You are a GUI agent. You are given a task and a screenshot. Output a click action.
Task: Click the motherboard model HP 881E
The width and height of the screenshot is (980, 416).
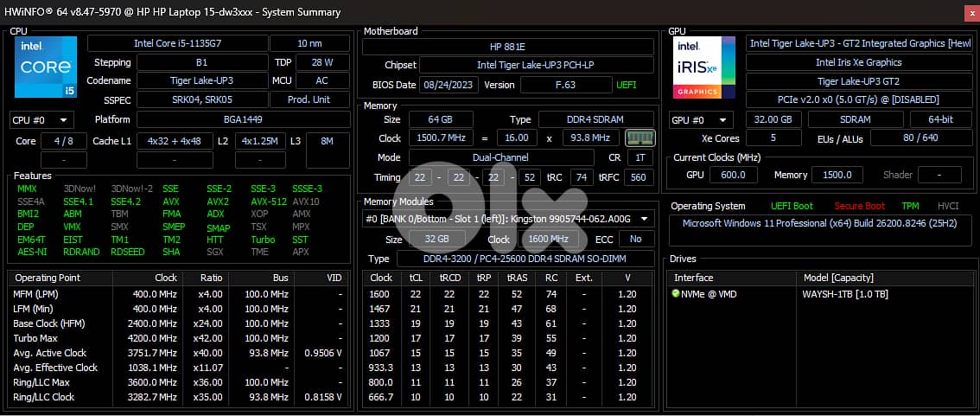click(508, 47)
